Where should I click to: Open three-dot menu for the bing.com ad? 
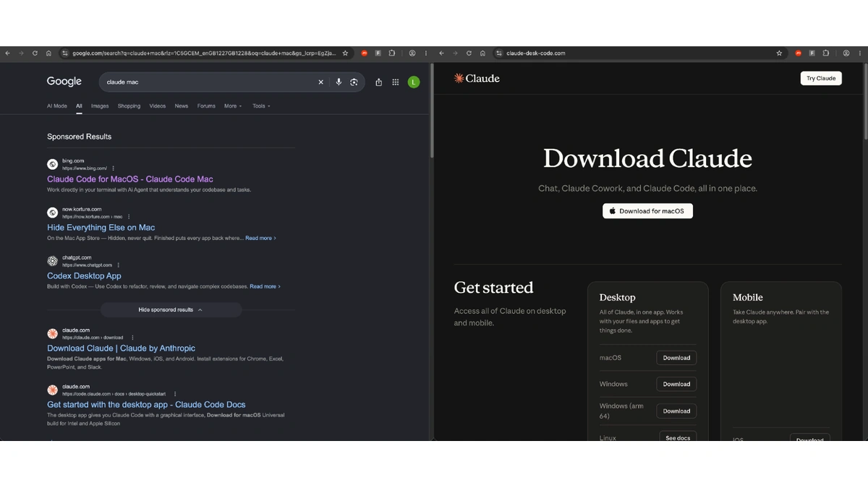114,168
